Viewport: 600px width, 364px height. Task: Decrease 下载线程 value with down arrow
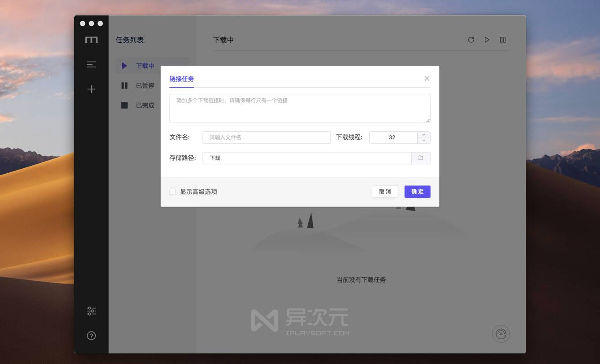pyautogui.click(x=424, y=140)
